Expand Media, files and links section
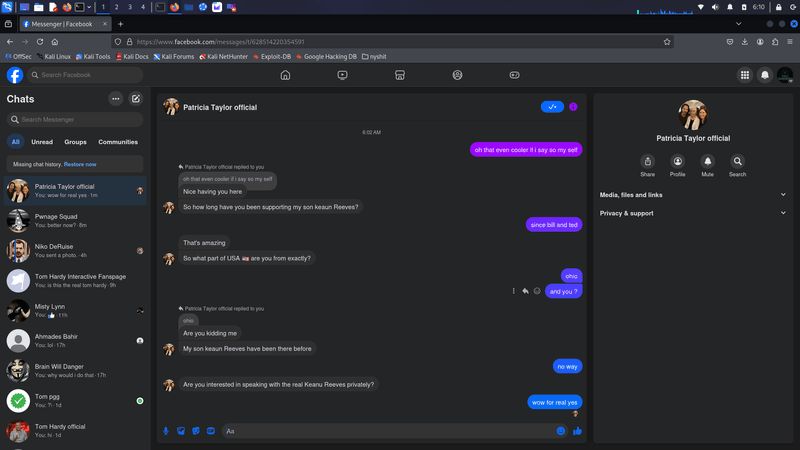Viewport: 800px width, 450px height. [693, 195]
